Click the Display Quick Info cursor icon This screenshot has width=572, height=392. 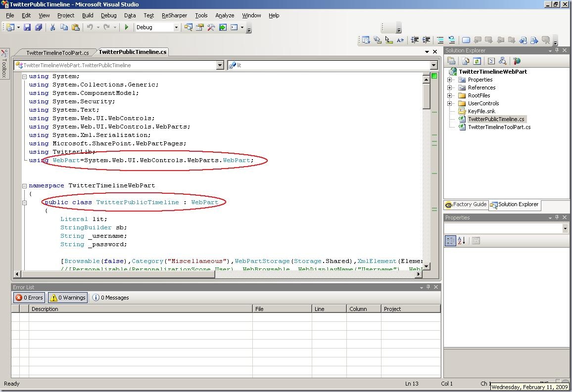click(389, 40)
